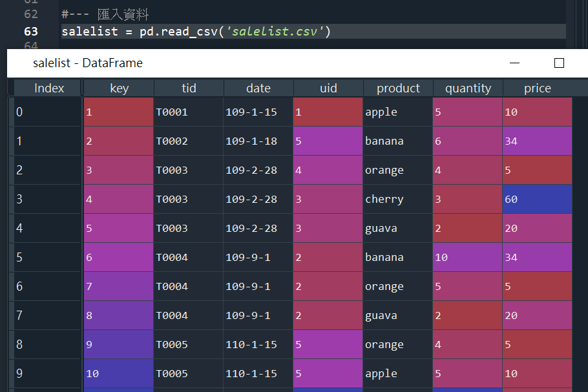Sort by the date column header
Viewport: 588px width, 392px height.
tap(258, 88)
